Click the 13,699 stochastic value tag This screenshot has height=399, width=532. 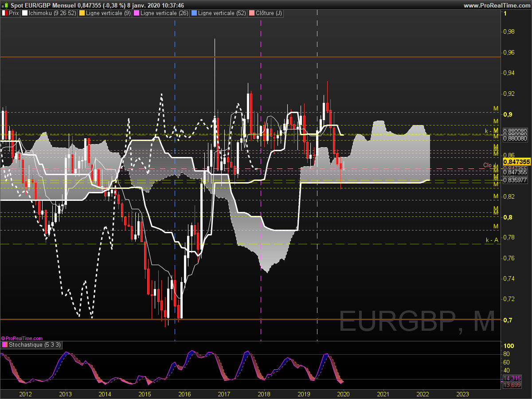click(512, 385)
